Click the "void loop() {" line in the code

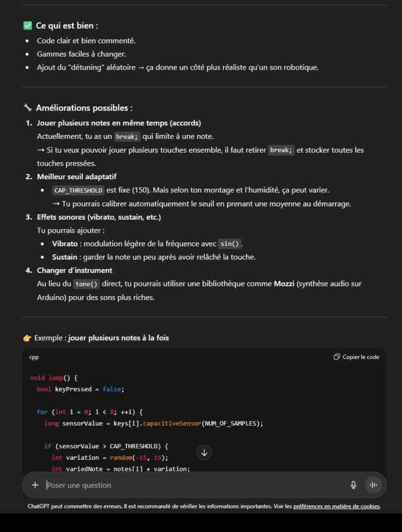click(53, 378)
